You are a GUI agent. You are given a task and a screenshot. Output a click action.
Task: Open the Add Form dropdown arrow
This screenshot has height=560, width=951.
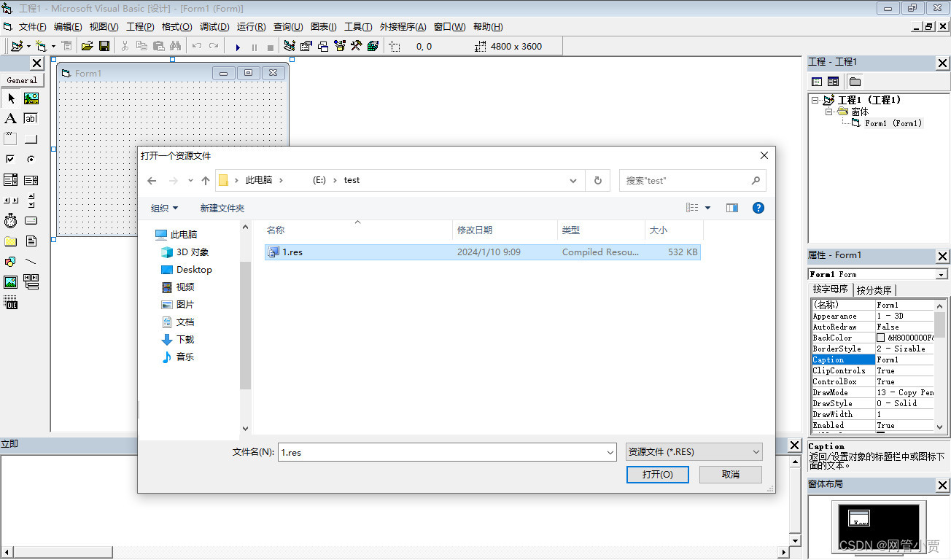tap(53, 46)
